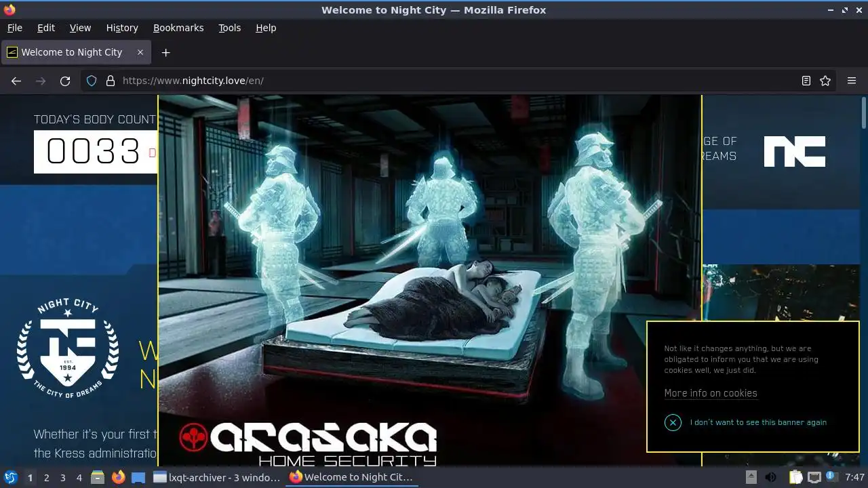Open the File menu

(x=15, y=28)
